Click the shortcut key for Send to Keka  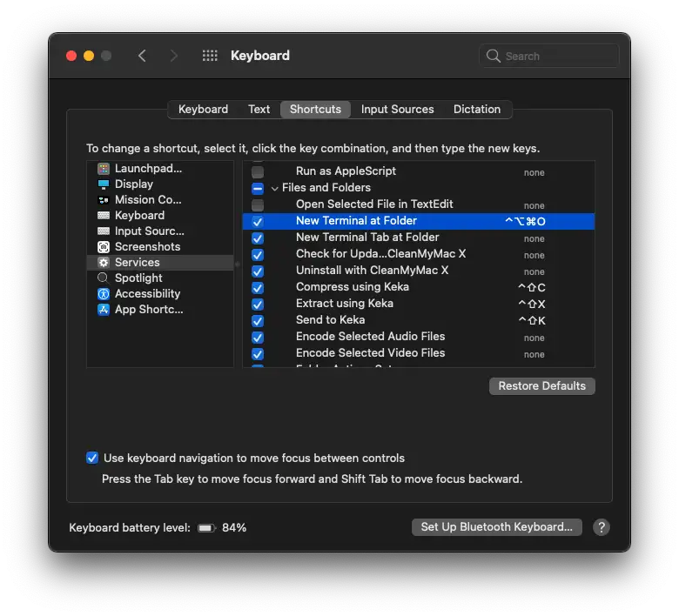coord(531,320)
